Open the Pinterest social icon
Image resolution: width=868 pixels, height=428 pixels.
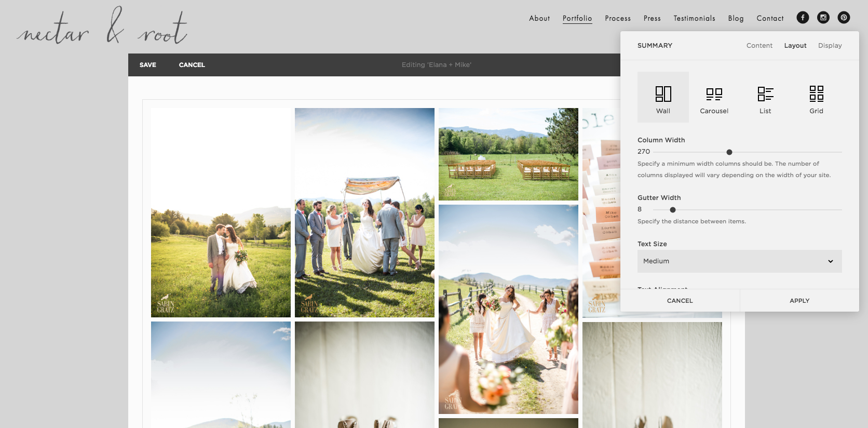click(x=844, y=18)
